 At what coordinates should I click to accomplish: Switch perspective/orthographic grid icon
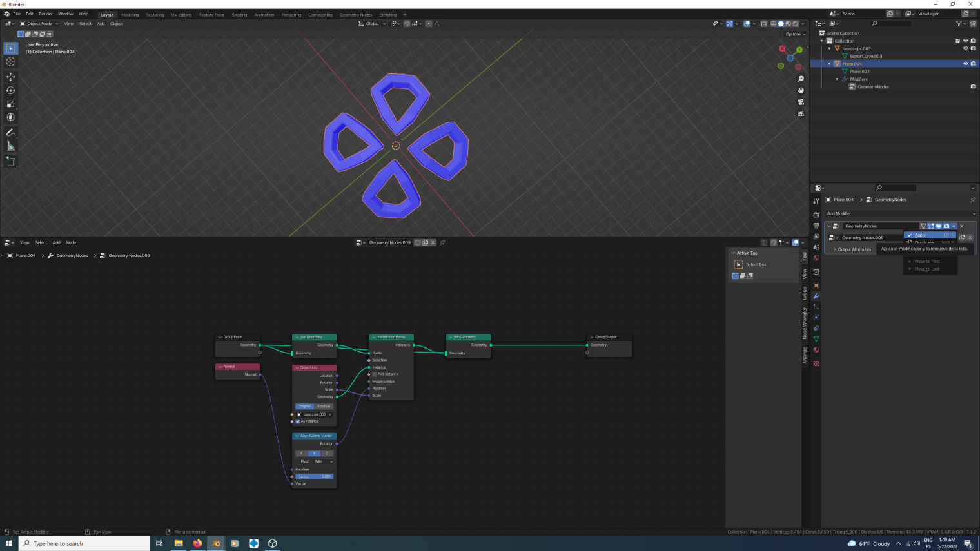(x=801, y=113)
